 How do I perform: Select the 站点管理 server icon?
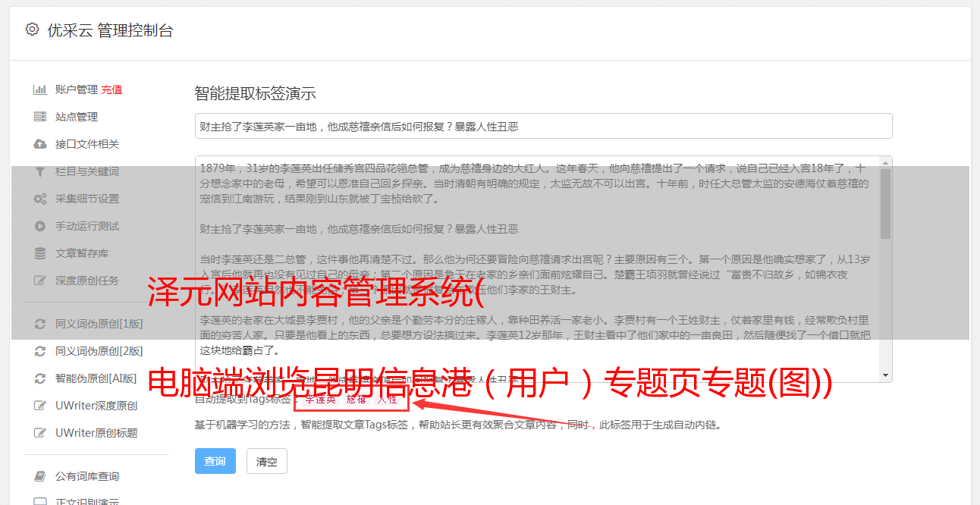pos(40,117)
